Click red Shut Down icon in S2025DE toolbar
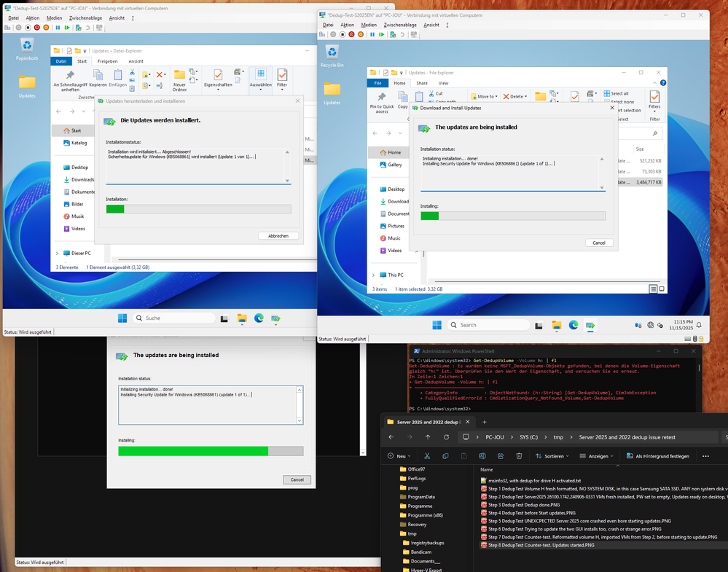This screenshot has height=572, width=728. pos(37,28)
